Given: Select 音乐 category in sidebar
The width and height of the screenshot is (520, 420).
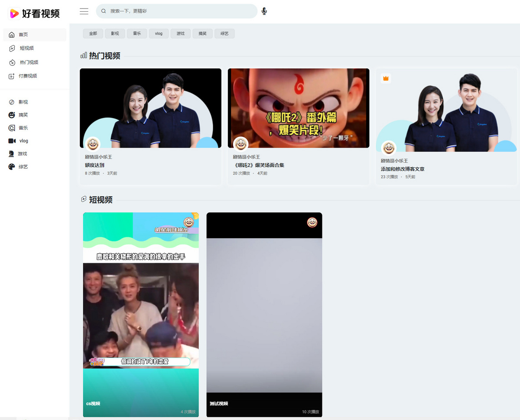Looking at the screenshot, I should 23,128.
